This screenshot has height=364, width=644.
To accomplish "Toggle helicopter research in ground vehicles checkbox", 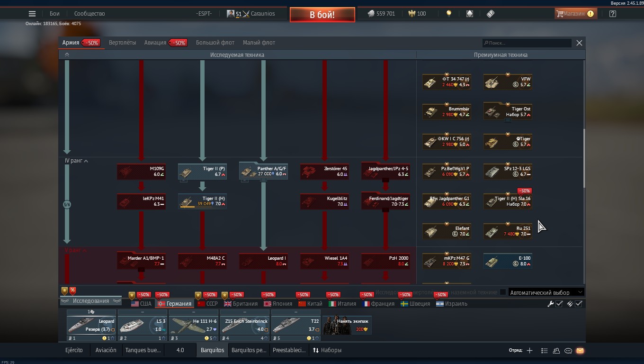I will coord(503,292).
